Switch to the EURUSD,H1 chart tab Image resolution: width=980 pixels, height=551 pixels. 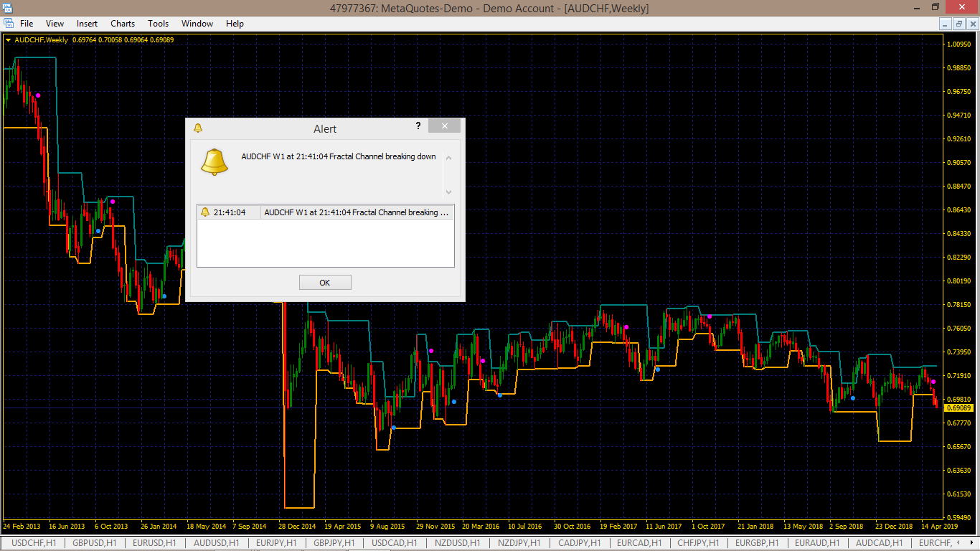(x=154, y=543)
